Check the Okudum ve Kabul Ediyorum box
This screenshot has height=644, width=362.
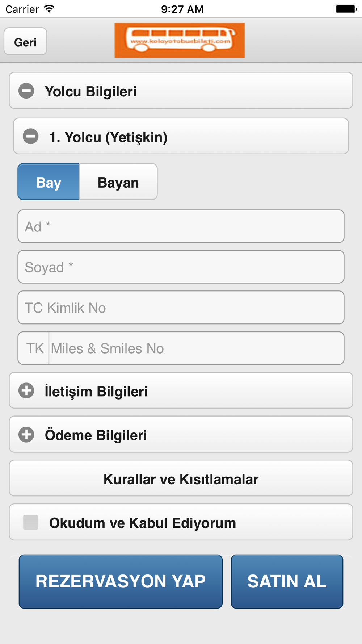(31, 522)
